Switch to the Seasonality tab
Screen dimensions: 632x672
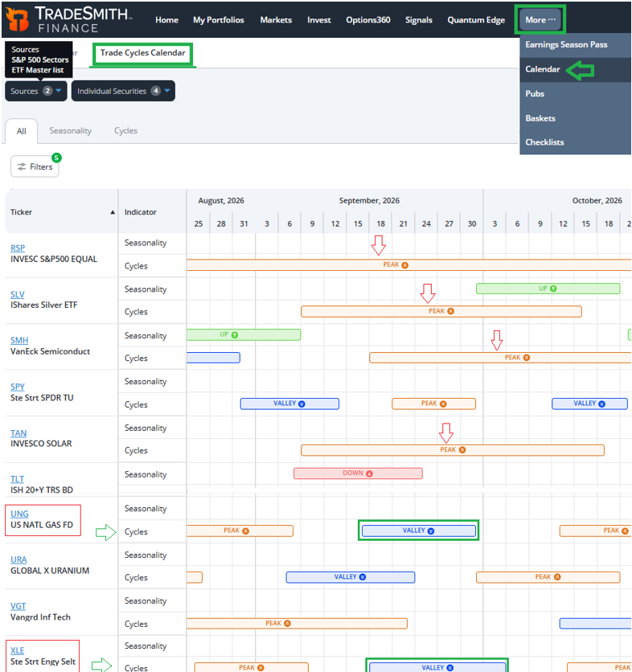70,131
